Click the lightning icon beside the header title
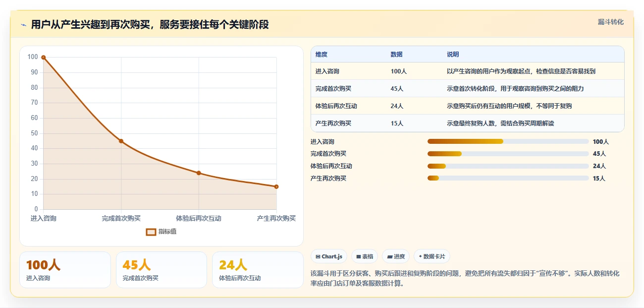The image size is (644, 308). click(x=24, y=25)
